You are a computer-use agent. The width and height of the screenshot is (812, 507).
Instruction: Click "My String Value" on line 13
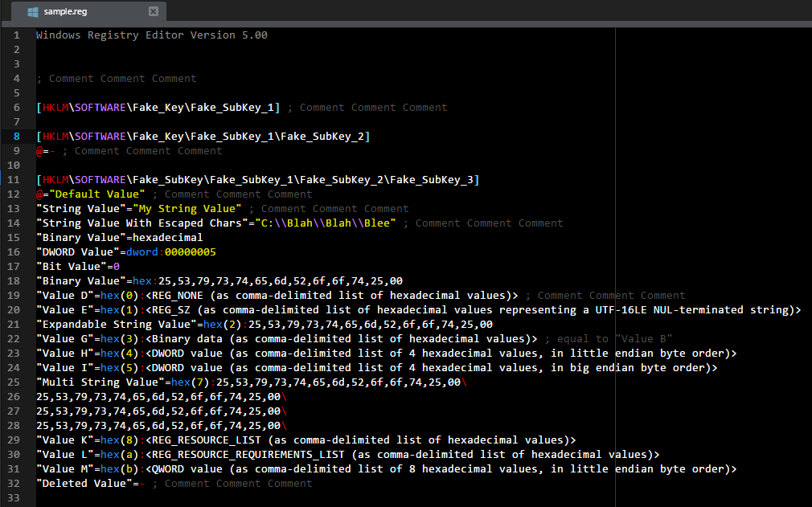click(187, 209)
